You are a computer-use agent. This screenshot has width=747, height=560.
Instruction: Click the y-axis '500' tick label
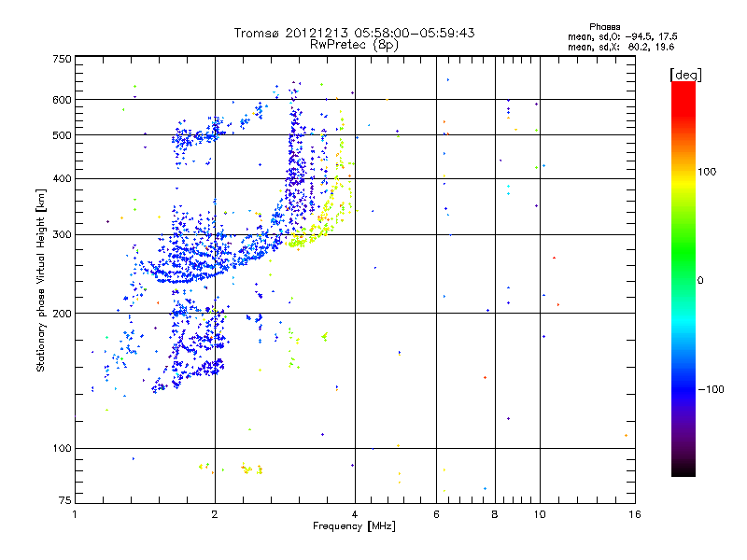[62, 135]
